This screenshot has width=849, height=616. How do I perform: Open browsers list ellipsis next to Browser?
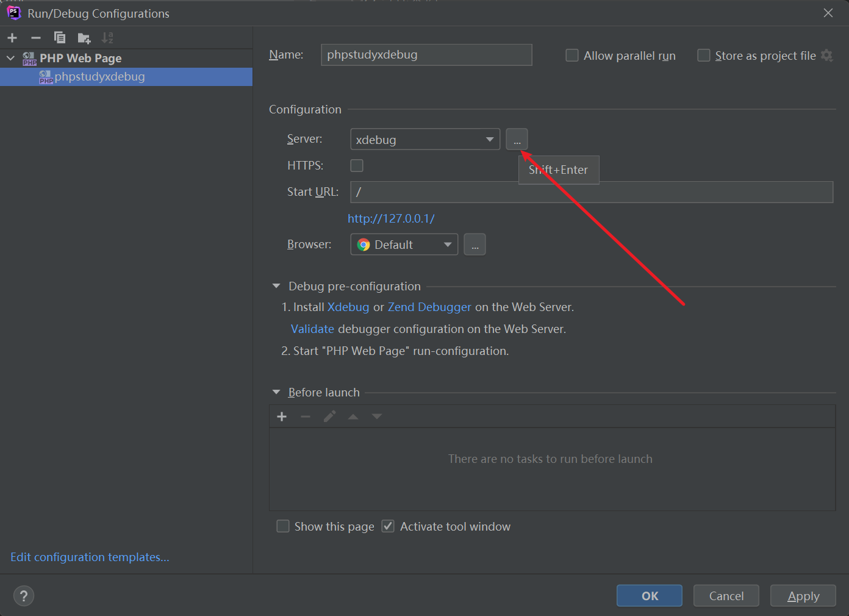click(x=475, y=245)
